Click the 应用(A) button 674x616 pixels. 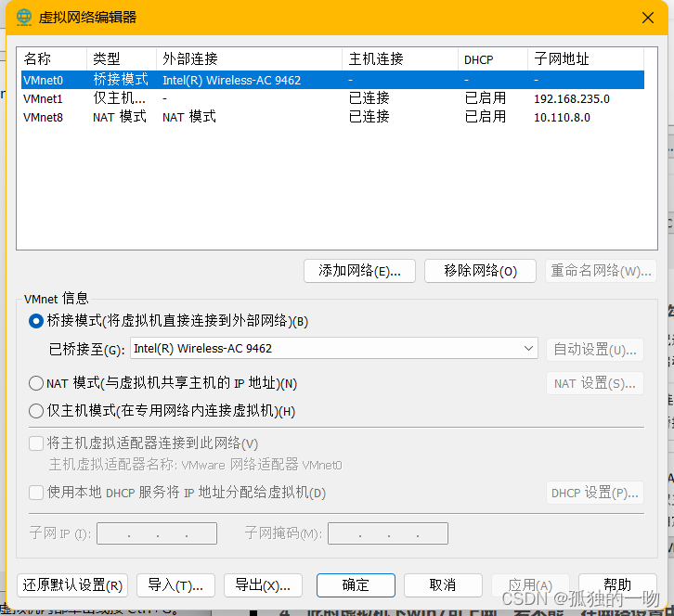click(x=530, y=585)
